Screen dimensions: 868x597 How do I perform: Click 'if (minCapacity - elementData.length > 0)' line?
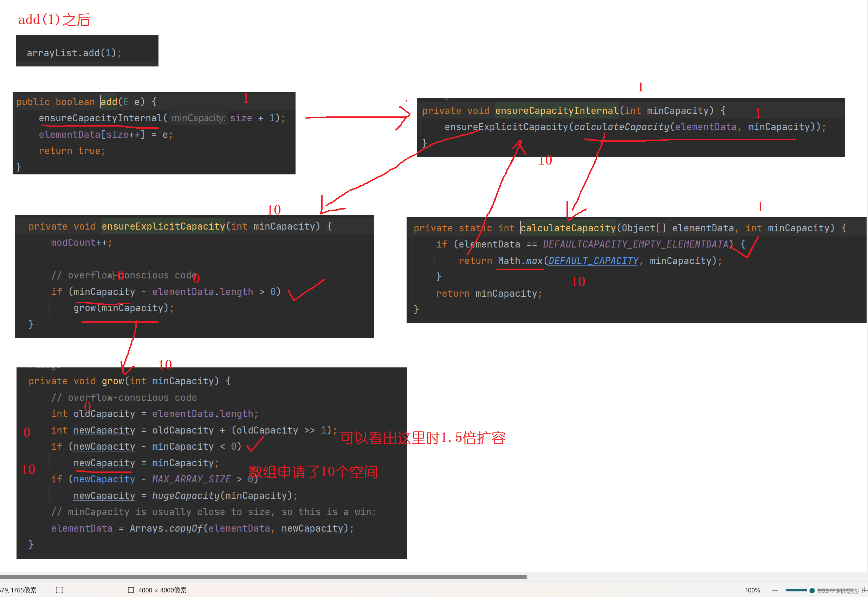pyautogui.click(x=166, y=291)
